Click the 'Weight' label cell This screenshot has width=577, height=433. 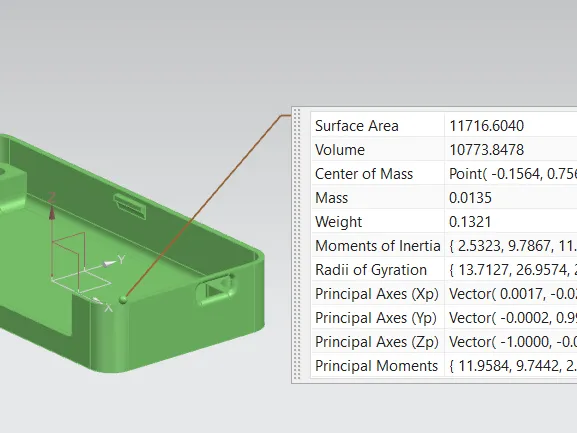point(378,221)
